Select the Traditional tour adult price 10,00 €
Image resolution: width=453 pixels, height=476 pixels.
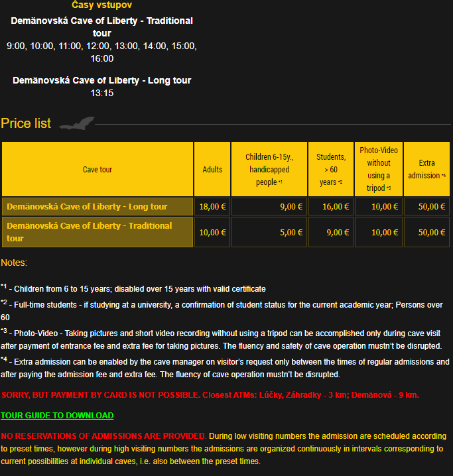pos(212,233)
